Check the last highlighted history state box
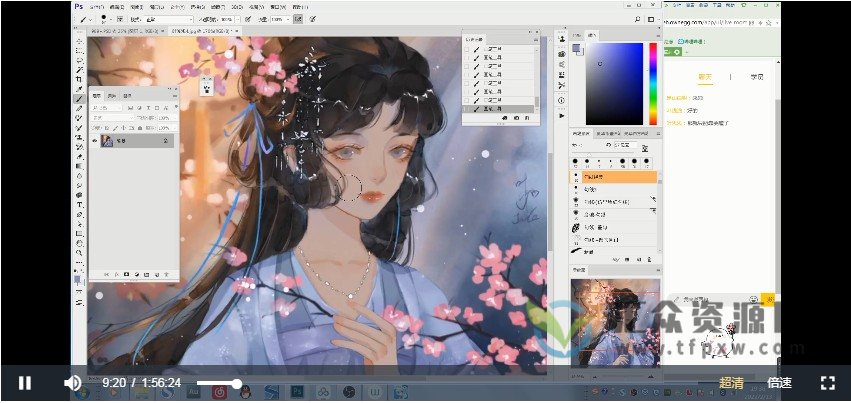The height and width of the screenshot is (403, 851). click(x=466, y=109)
